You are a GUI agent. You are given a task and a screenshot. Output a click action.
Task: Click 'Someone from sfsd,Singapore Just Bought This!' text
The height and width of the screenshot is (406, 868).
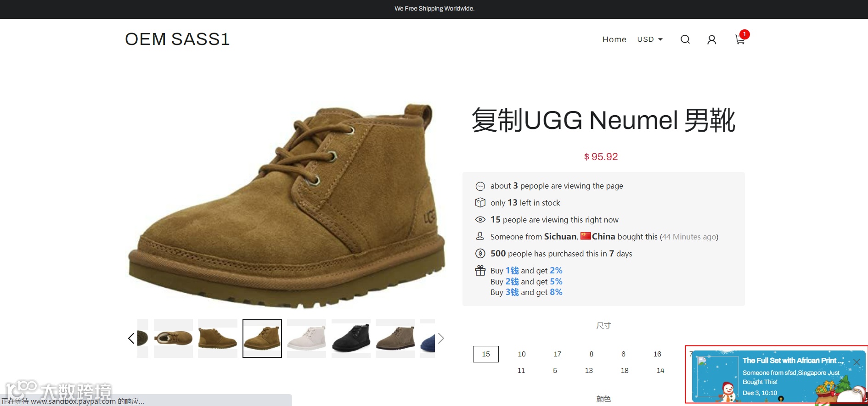(791, 377)
